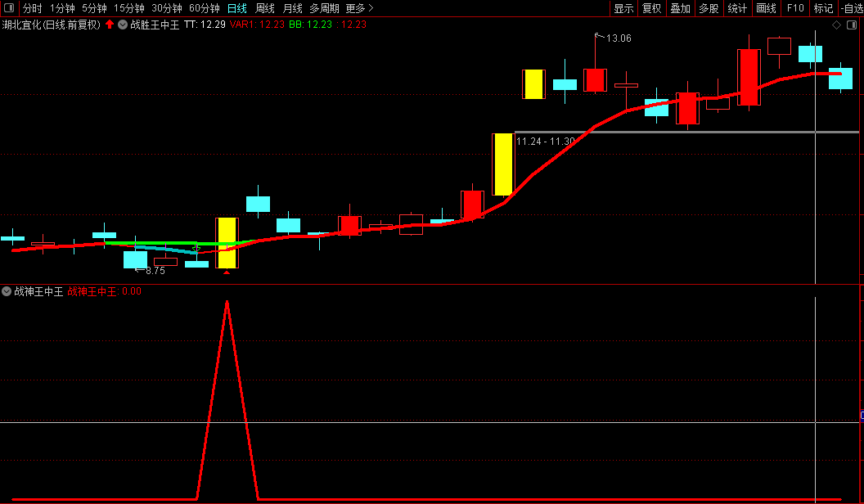Click the BB: 12.23 value

tap(310, 25)
